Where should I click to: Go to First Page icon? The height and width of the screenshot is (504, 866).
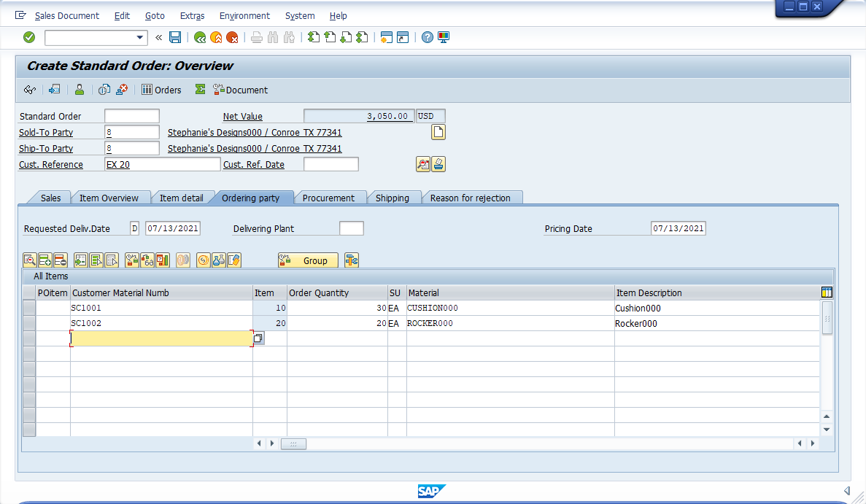(314, 37)
